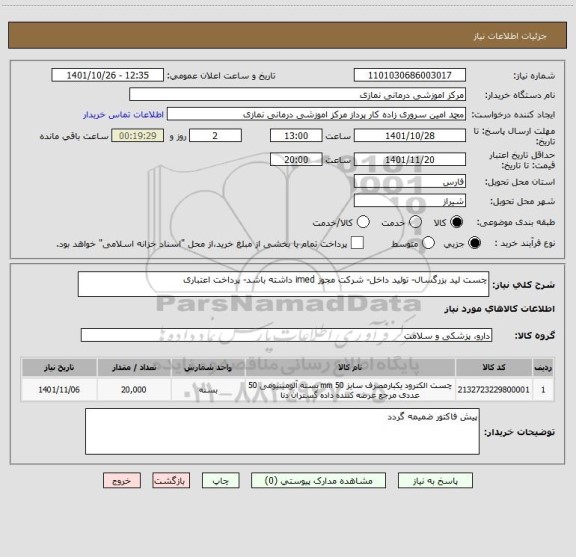Click the price validity date 1401/11/20
The width and height of the screenshot is (576, 557).
[410, 159]
